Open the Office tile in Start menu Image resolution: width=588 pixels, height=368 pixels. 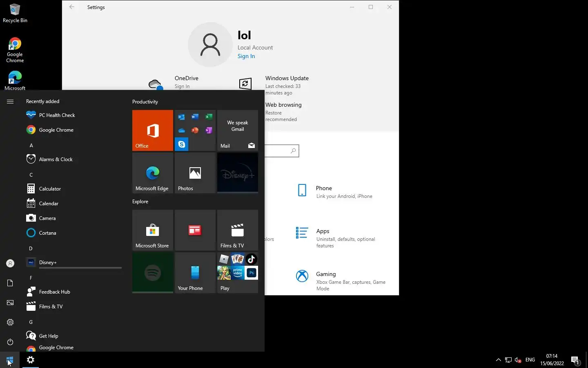click(x=153, y=130)
